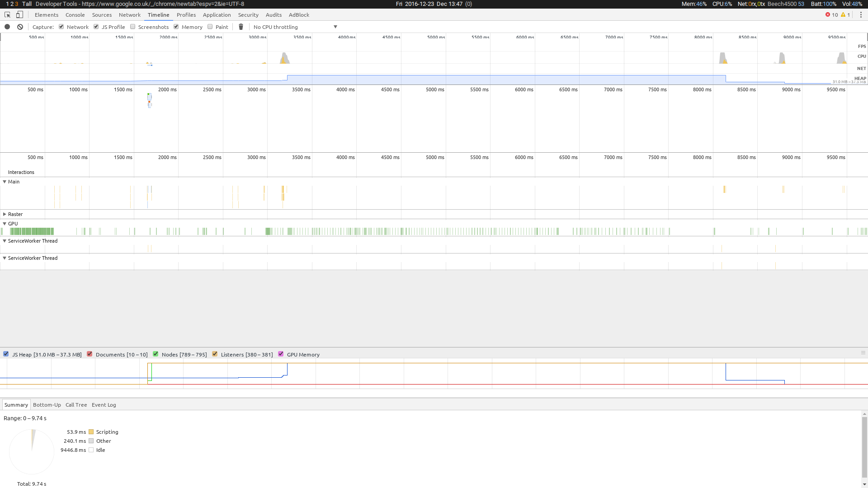Screen dimensions: 868x488
Task: Collapse the GPU track
Action: click(5, 224)
